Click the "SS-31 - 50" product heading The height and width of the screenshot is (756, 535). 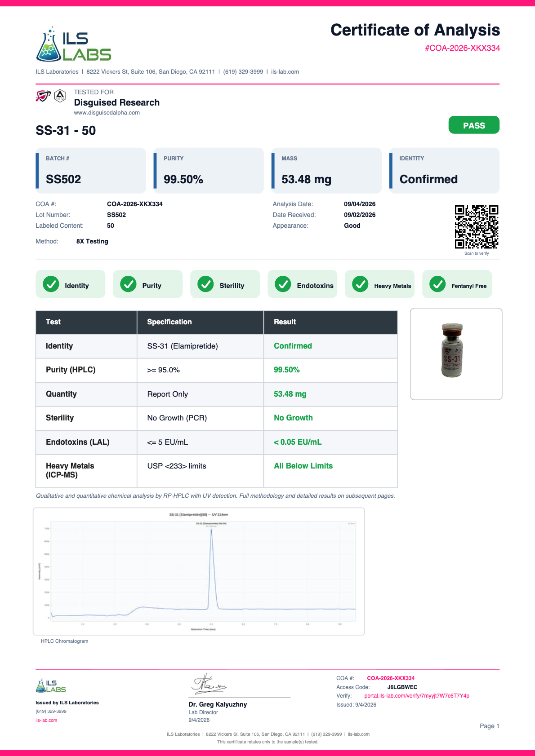pyautogui.click(x=66, y=131)
